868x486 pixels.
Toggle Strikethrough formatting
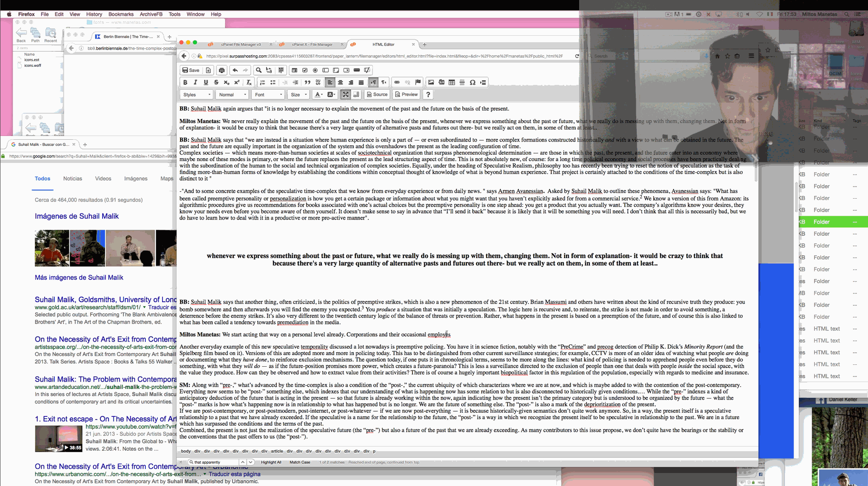click(216, 82)
